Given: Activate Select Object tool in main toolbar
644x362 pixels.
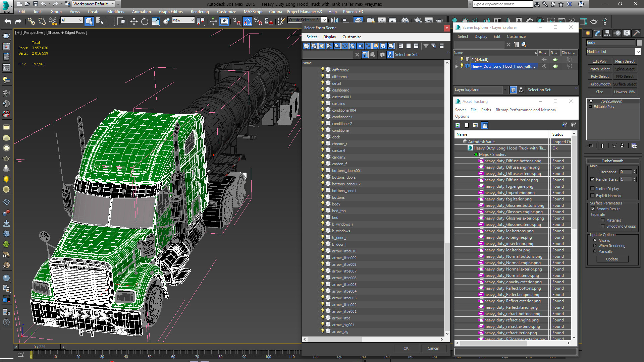Looking at the screenshot, I should point(89,21).
